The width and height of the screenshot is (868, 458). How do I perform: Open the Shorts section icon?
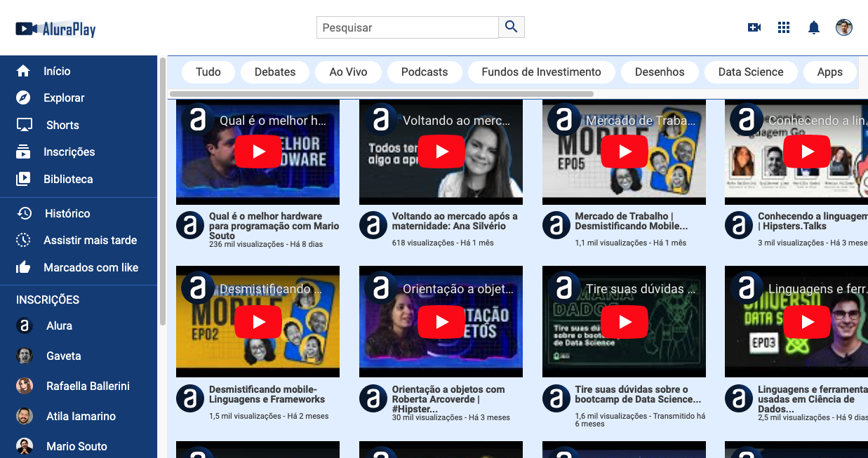[x=24, y=125]
